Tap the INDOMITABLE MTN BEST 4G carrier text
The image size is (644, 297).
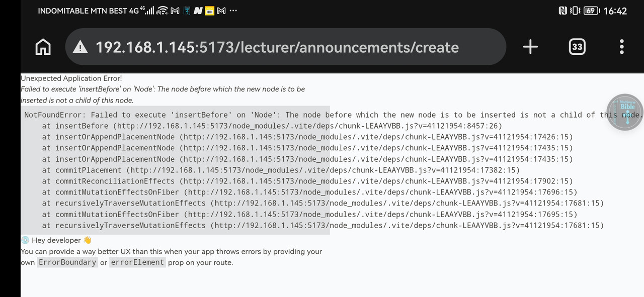pyautogui.click(x=89, y=11)
